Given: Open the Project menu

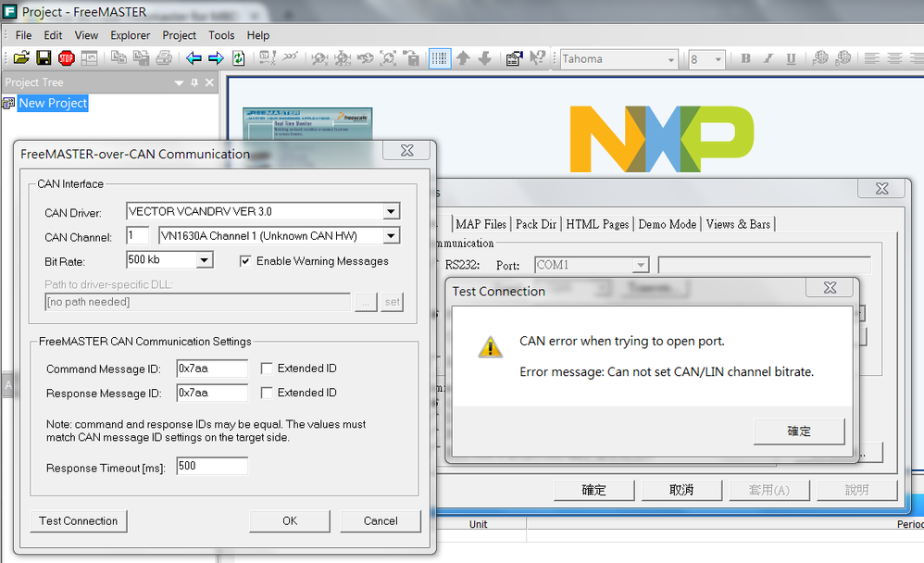Looking at the screenshot, I should (x=179, y=35).
